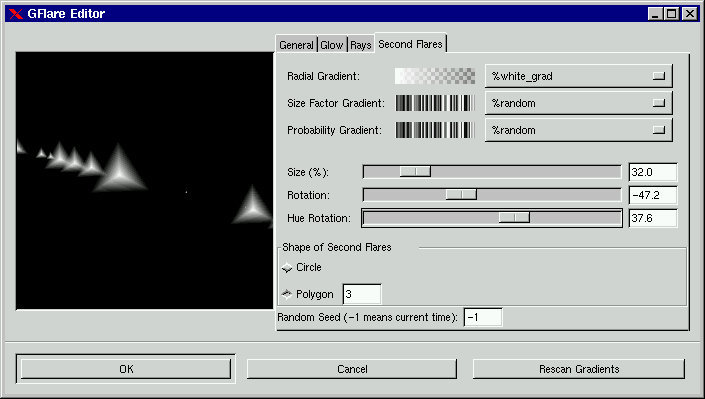Image resolution: width=705 pixels, height=399 pixels.
Task: Click the Probability Gradient preview strip
Action: [435, 130]
